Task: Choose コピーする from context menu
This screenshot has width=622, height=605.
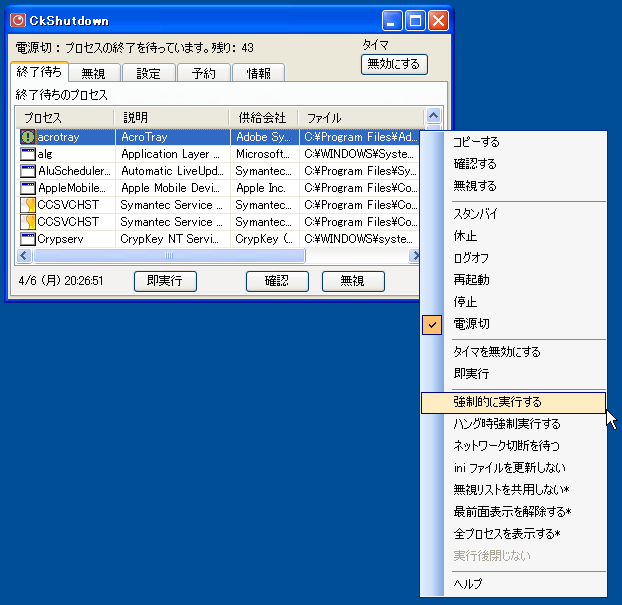Action: click(513, 142)
